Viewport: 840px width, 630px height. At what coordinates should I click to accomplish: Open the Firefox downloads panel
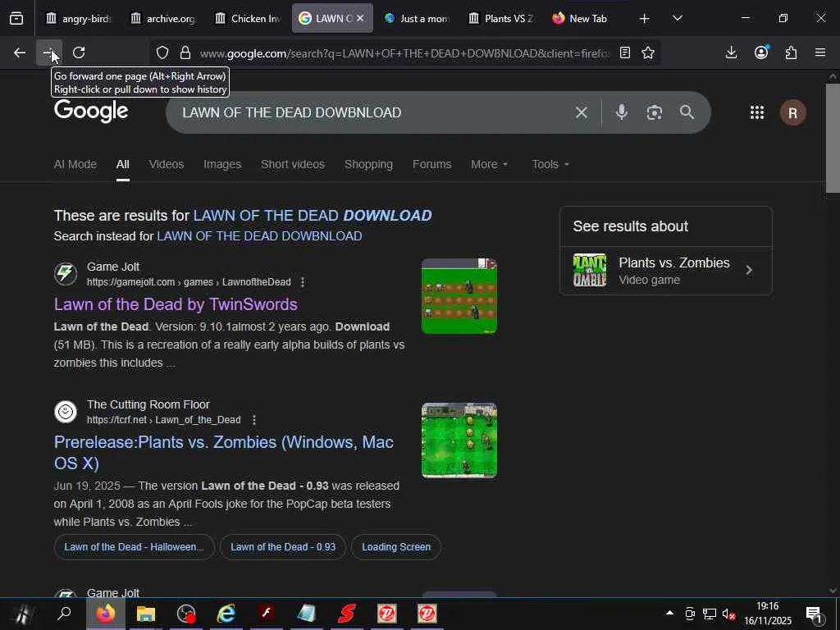[x=731, y=52]
